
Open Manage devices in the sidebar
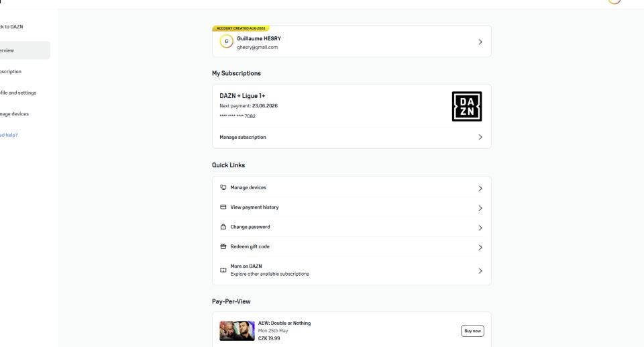point(14,114)
